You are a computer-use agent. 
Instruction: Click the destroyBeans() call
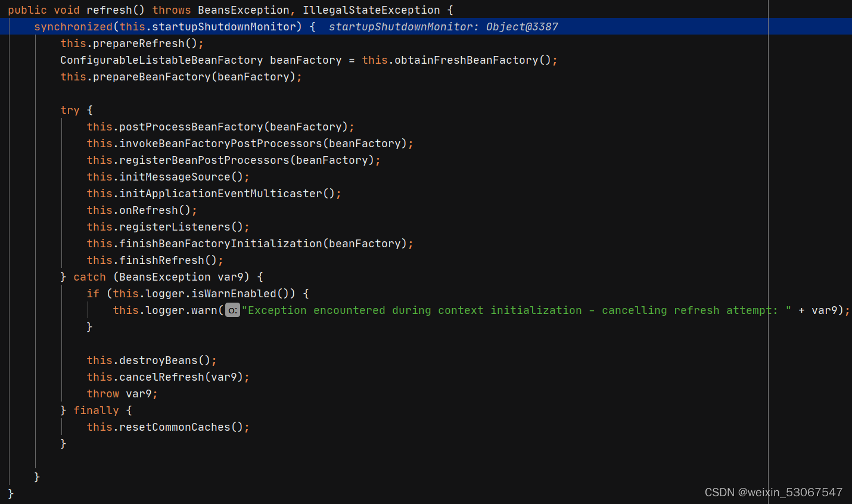click(x=164, y=360)
